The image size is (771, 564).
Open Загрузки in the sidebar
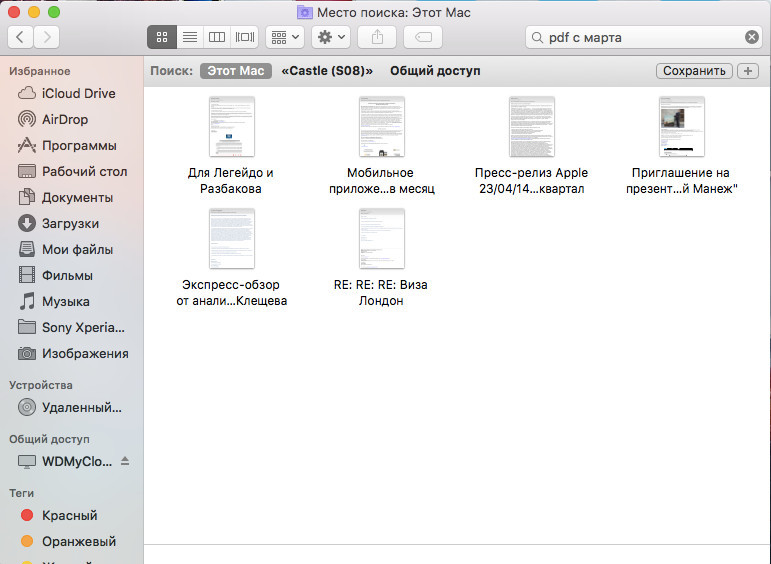70,223
